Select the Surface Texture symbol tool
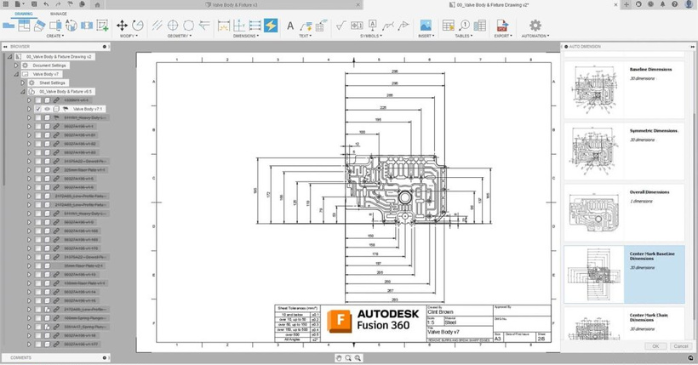This screenshot has height=365, width=698. 341,25
